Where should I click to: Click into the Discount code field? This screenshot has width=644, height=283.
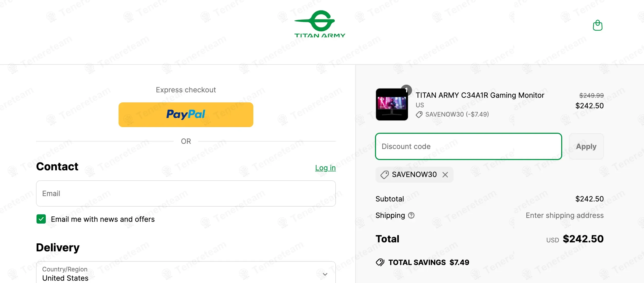468,146
